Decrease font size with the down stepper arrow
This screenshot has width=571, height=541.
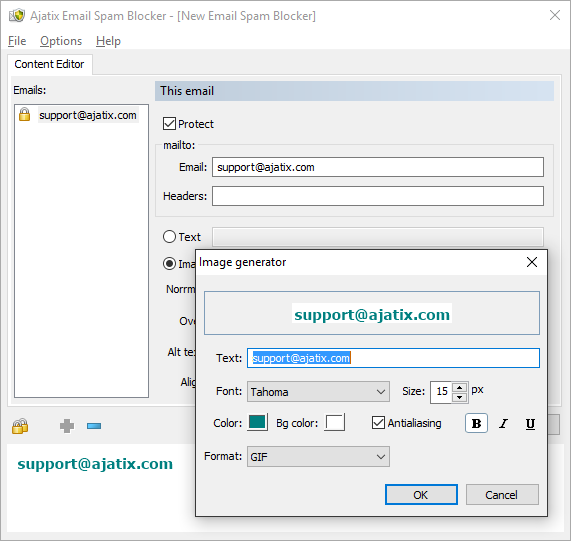[460, 397]
